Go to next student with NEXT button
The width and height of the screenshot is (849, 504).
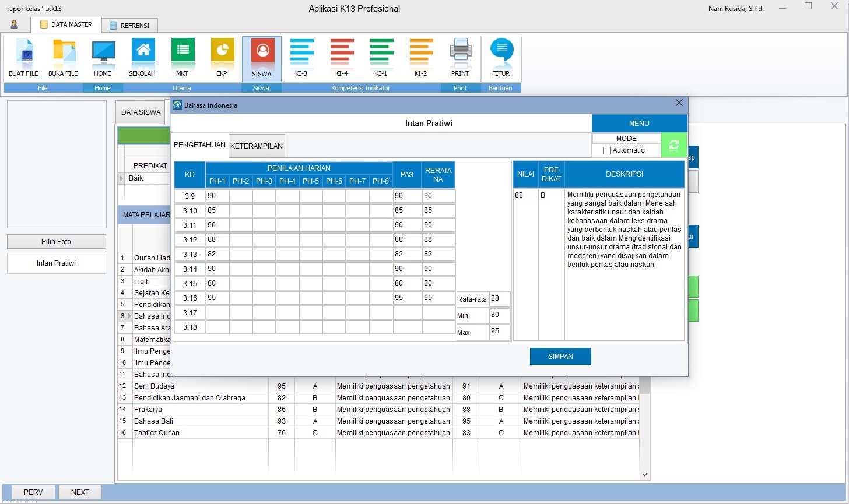[x=79, y=492]
